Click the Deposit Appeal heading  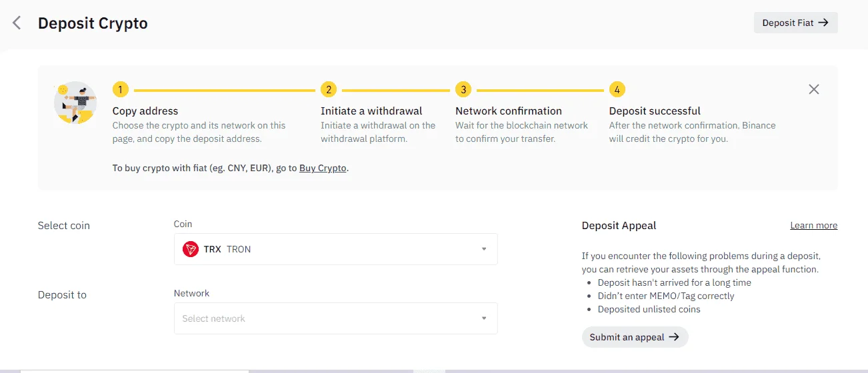(x=619, y=225)
